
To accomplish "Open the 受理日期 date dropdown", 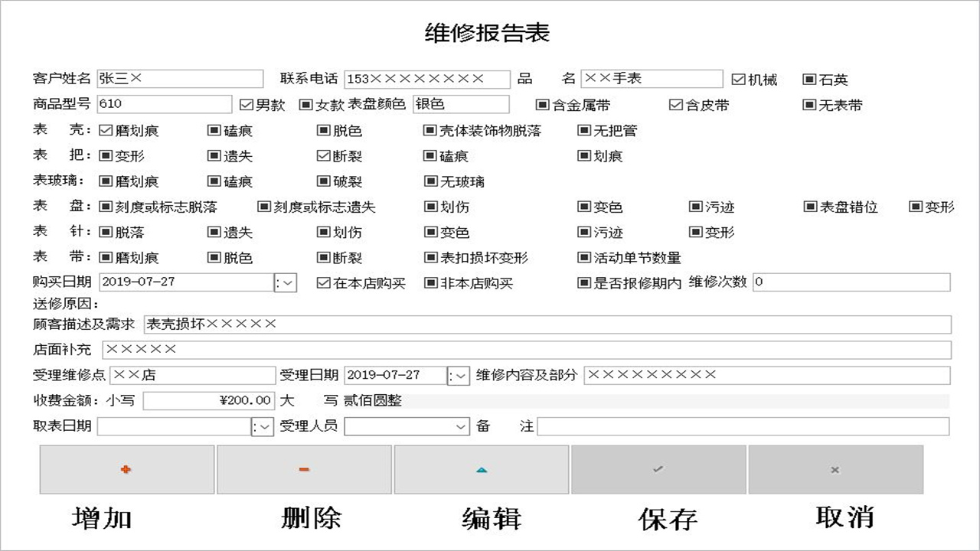I will point(459,375).
